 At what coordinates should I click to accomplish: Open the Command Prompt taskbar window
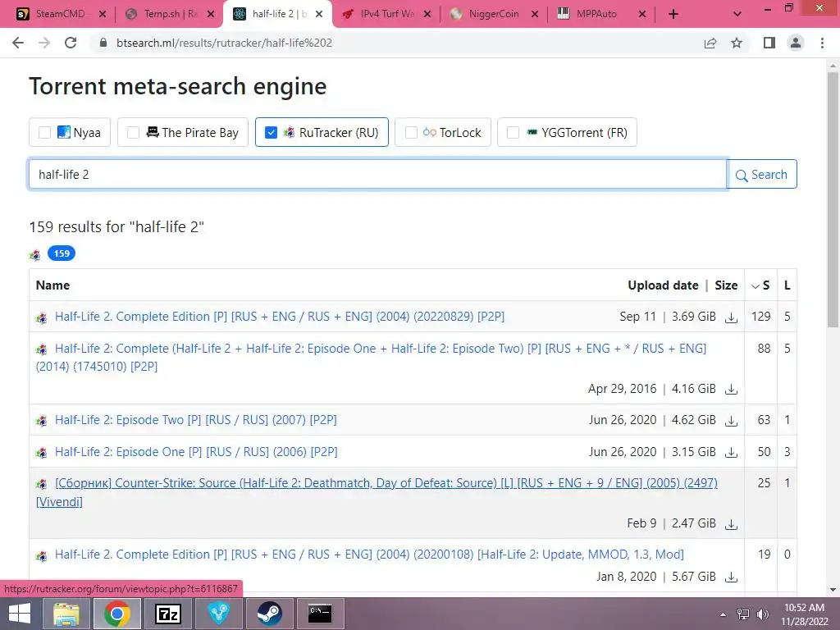coord(320,614)
